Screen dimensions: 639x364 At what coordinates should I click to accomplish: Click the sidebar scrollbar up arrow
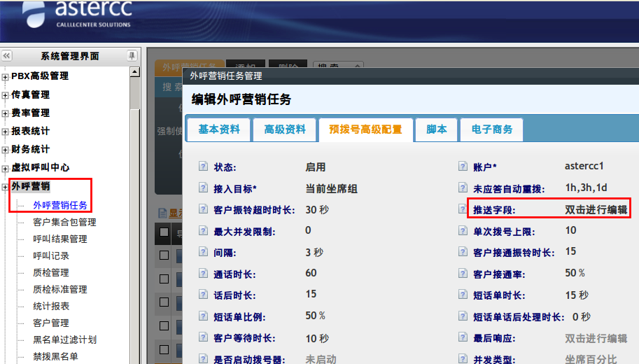coord(135,71)
